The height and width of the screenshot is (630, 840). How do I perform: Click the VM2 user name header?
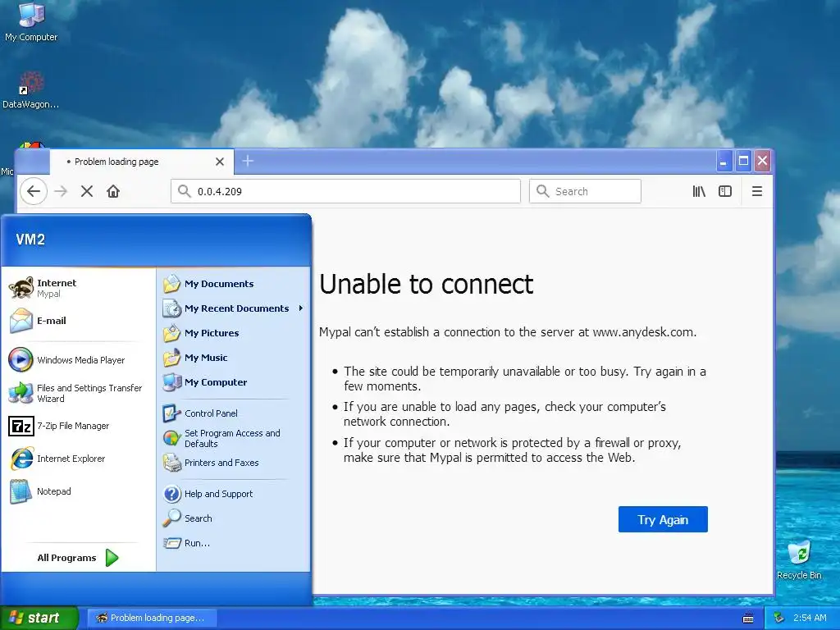[x=30, y=240]
